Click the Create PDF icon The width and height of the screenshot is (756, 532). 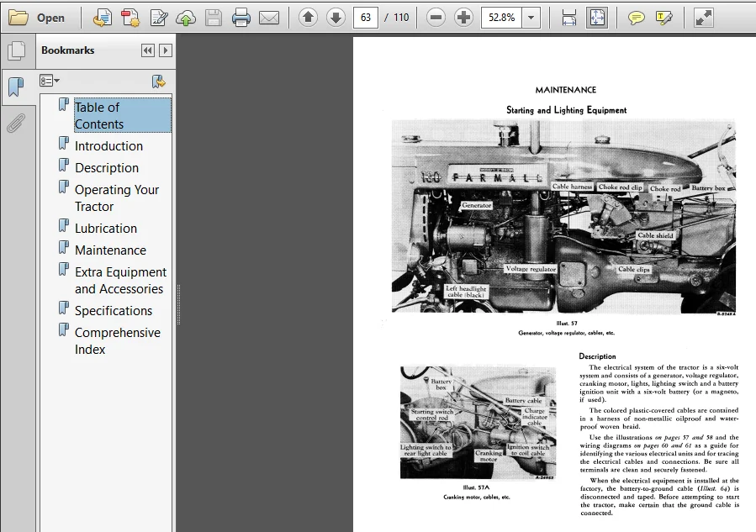pyautogui.click(x=130, y=18)
